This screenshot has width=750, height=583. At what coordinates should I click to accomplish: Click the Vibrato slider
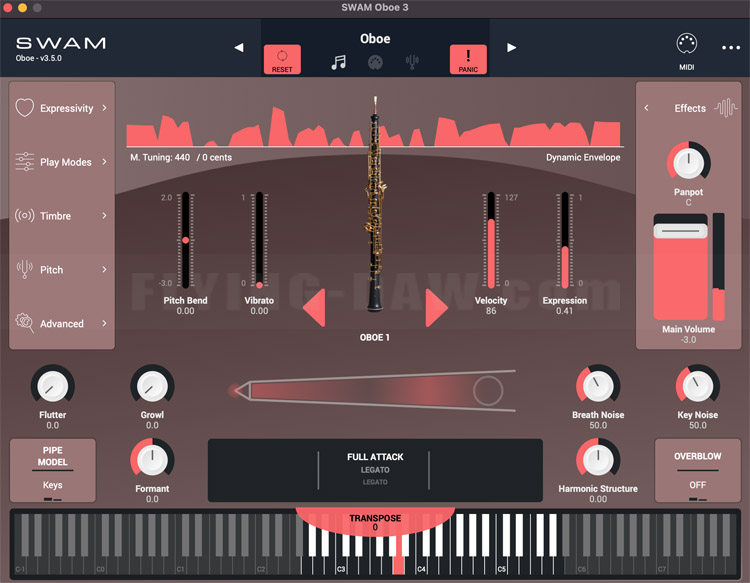[259, 240]
